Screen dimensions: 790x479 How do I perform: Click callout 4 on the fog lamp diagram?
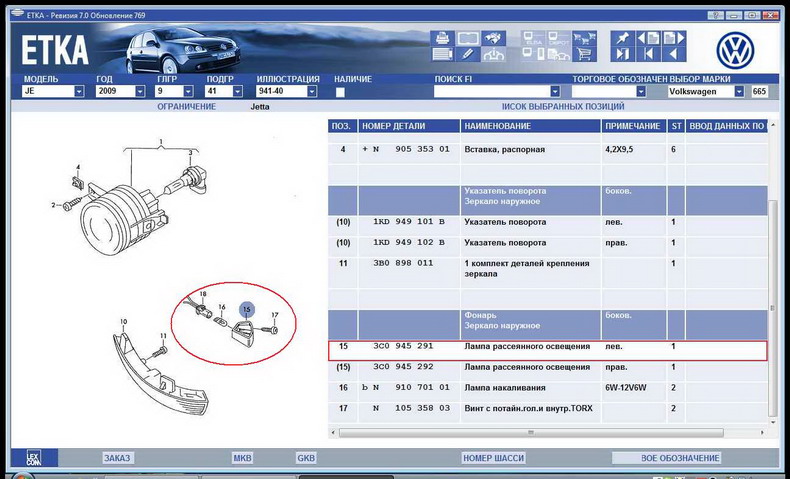pyautogui.click(x=78, y=167)
